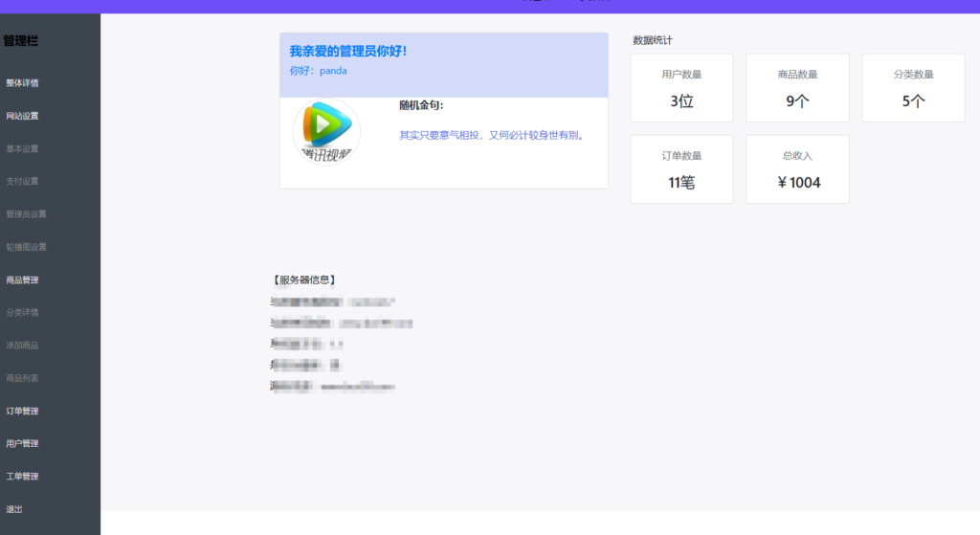Click the 【服务器信息】 heading
The image size is (980, 535).
point(304,280)
